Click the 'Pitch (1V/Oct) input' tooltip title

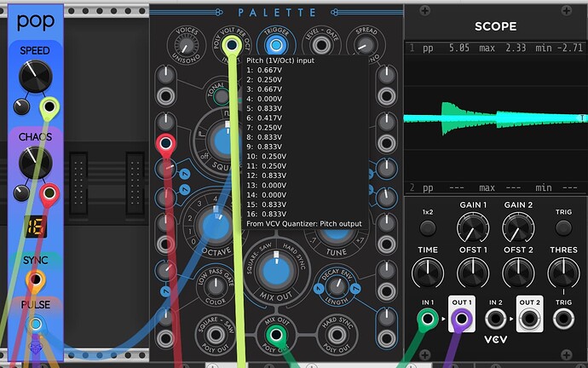click(280, 60)
